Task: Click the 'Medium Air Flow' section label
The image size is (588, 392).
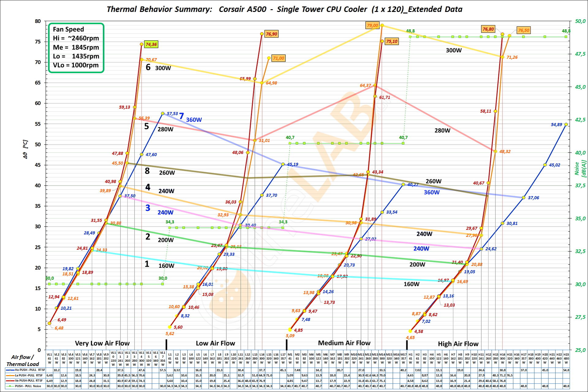Action: point(344,343)
